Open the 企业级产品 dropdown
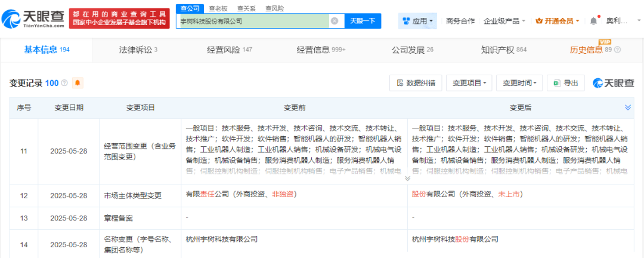The width and height of the screenshot is (644, 258). click(504, 21)
